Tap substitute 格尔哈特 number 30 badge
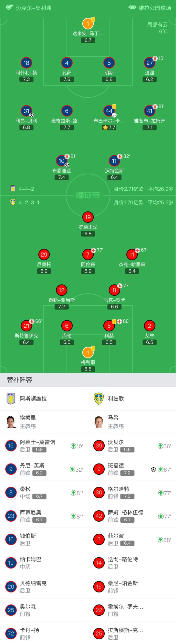 [x=99, y=493]
